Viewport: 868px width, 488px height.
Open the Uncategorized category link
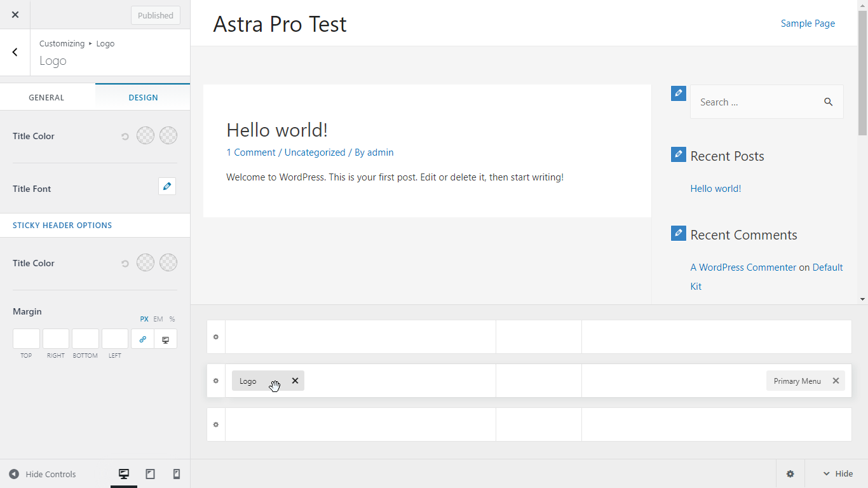[x=315, y=152]
